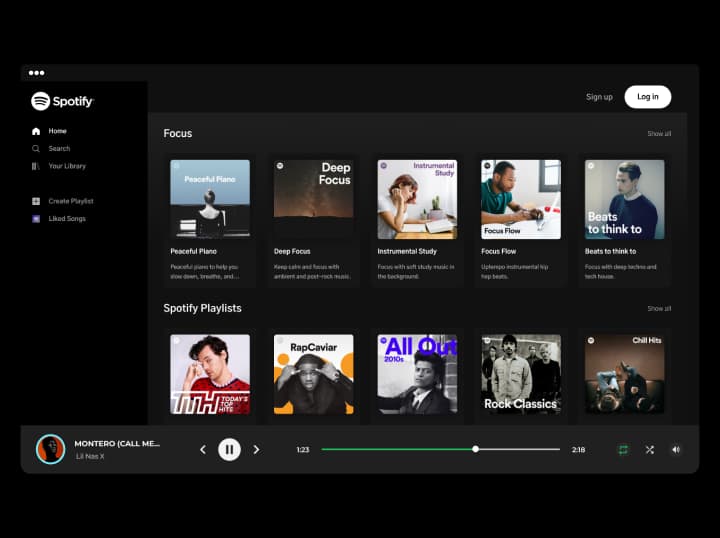The image size is (720, 538).
Task: Open Your Library label
Action: click(67, 166)
